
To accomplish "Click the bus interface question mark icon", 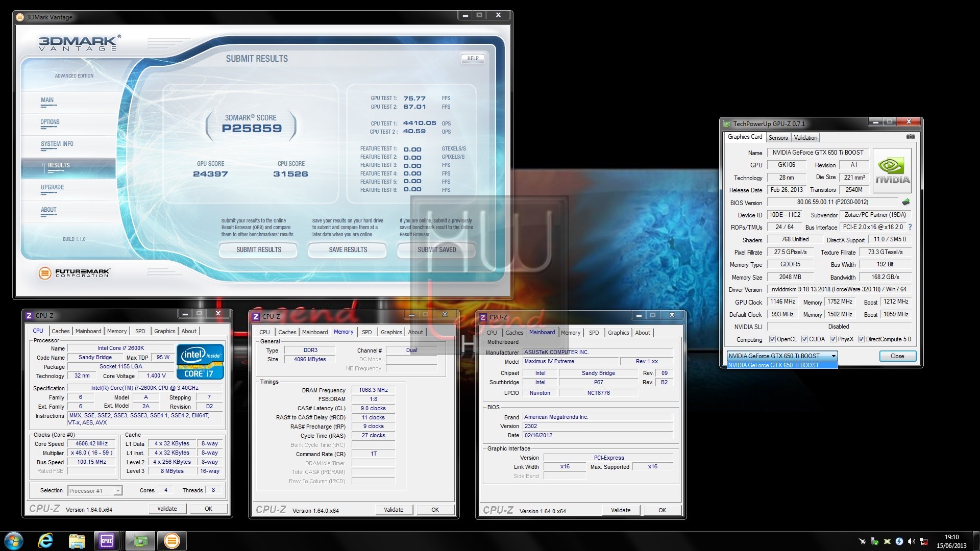I will tap(910, 227).
